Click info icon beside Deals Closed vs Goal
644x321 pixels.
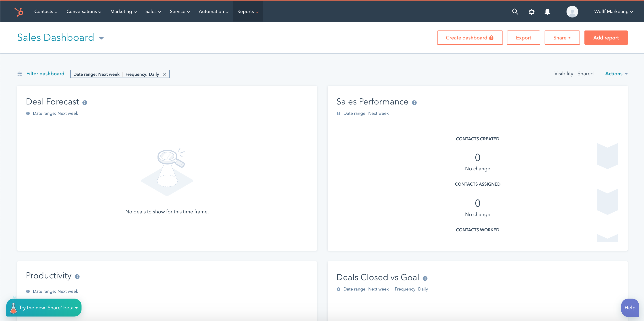[x=425, y=278]
